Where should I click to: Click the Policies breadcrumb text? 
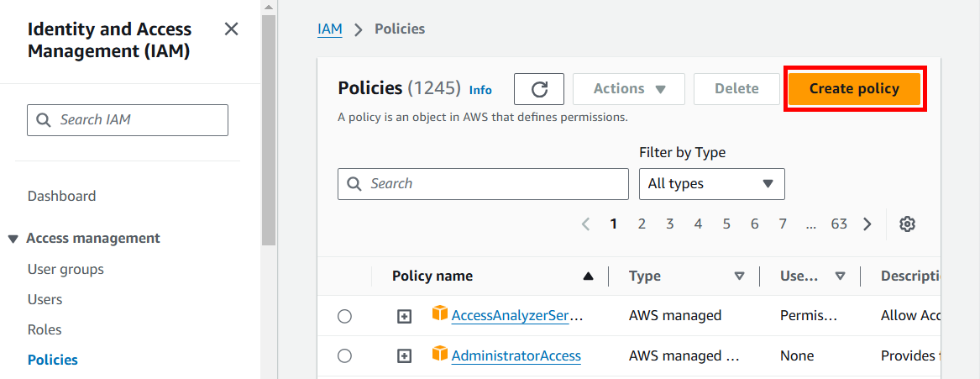click(x=400, y=29)
